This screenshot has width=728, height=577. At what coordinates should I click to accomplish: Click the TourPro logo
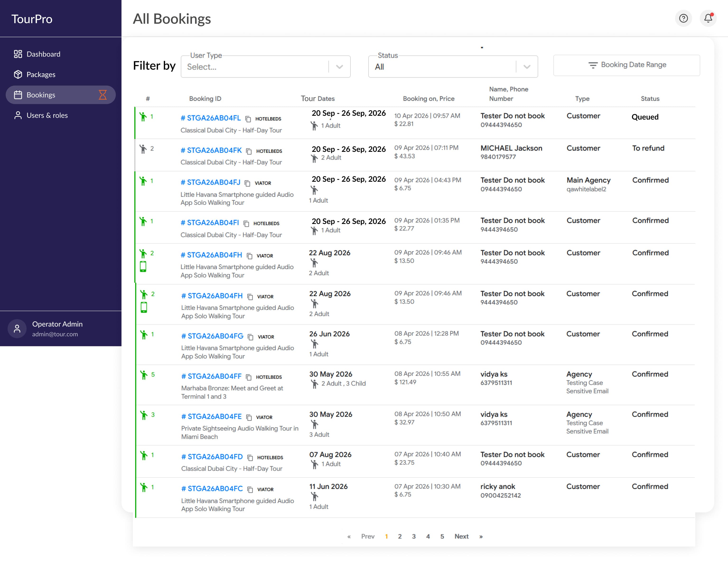click(x=32, y=19)
